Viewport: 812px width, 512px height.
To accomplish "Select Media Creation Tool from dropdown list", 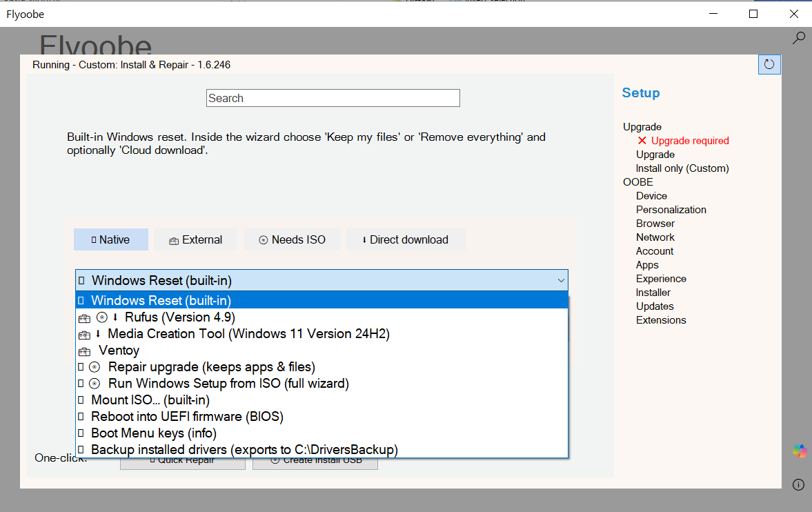I will [x=248, y=334].
